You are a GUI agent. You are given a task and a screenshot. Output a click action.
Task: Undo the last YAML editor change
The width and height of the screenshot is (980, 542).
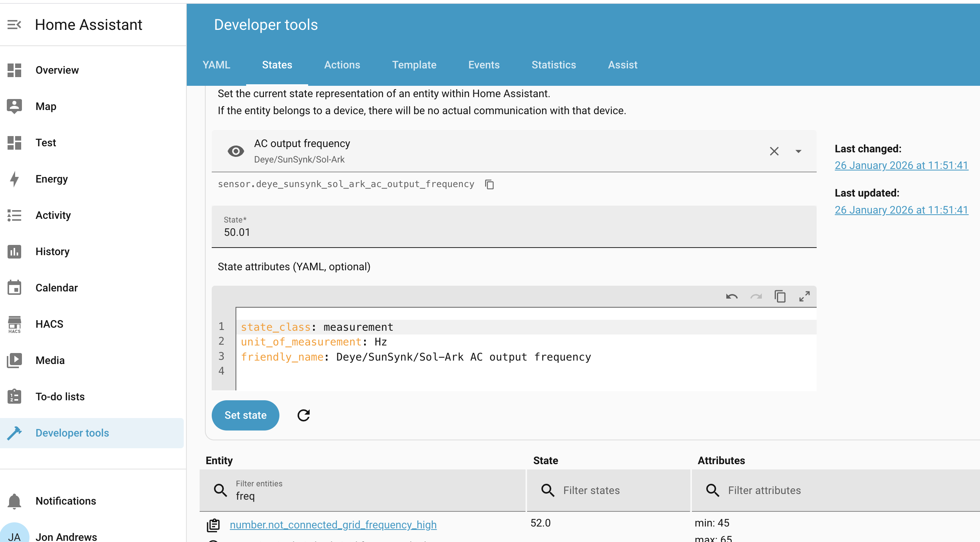732,296
